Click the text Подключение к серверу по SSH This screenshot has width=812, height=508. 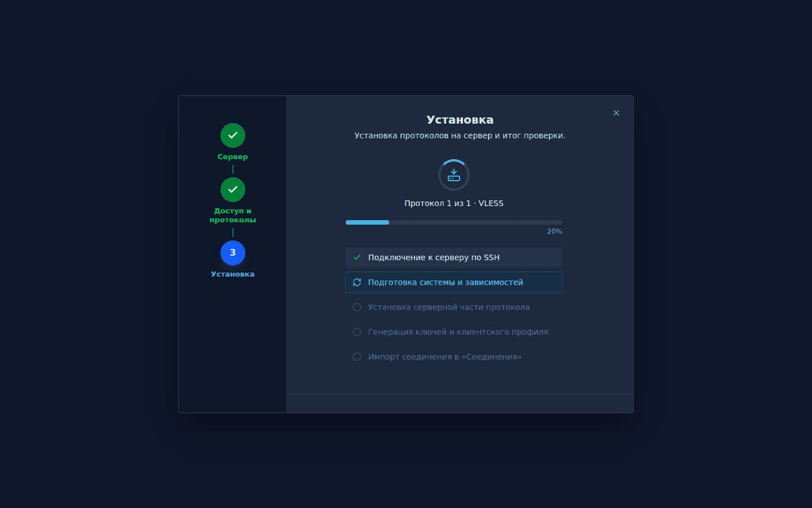[x=434, y=257]
